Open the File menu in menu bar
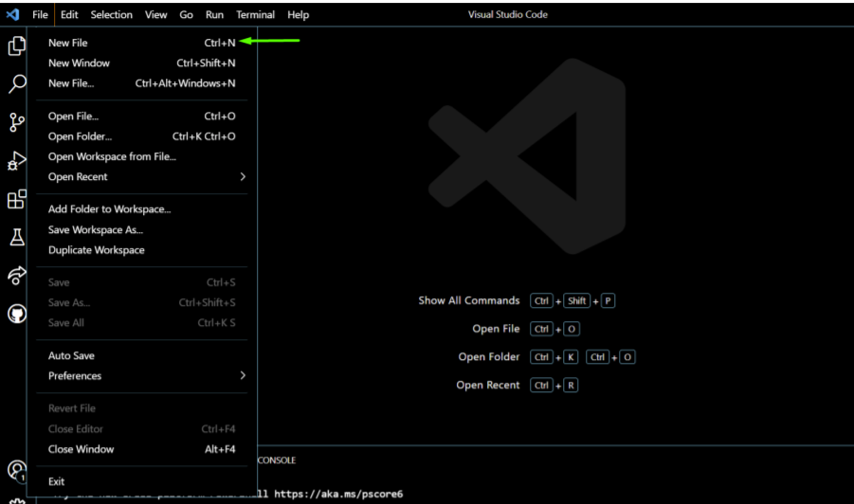 pos(40,15)
